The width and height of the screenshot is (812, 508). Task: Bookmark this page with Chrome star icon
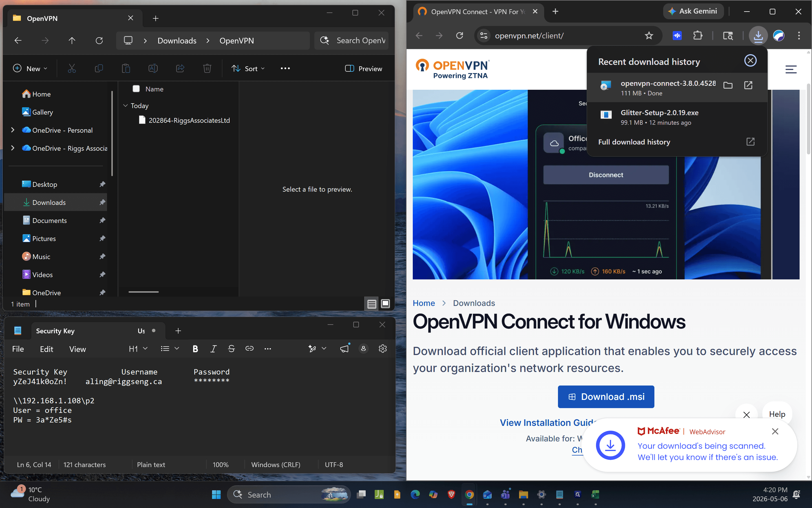click(x=649, y=36)
